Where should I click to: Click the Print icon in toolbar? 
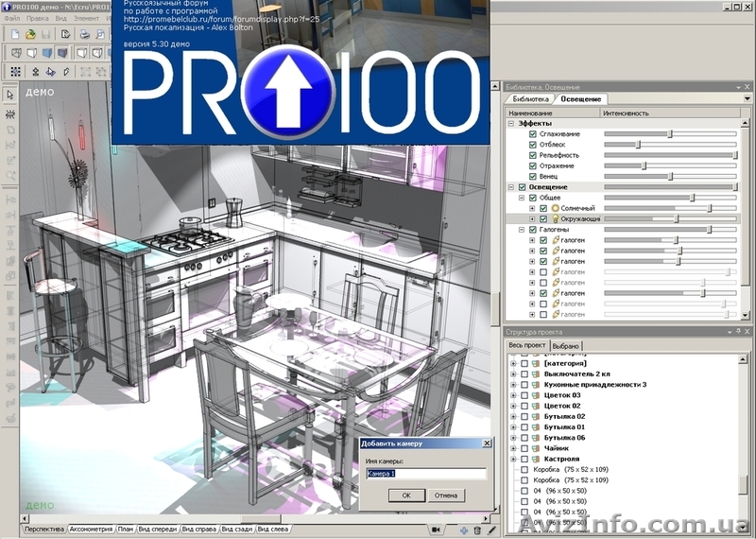[x=83, y=34]
